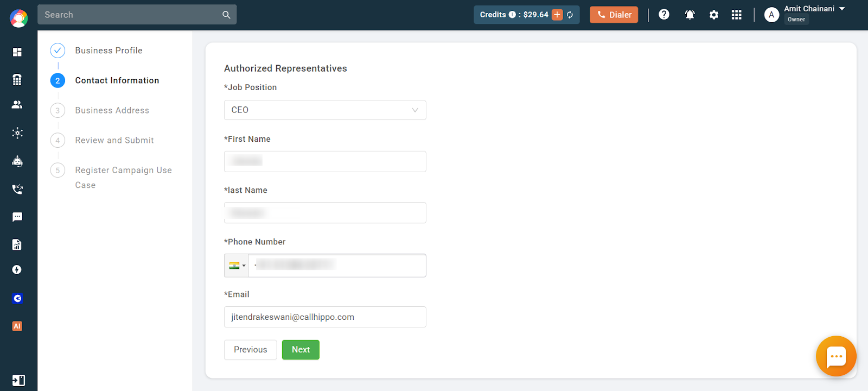Expand the Amit Chainani account menu arrow

pos(842,9)
